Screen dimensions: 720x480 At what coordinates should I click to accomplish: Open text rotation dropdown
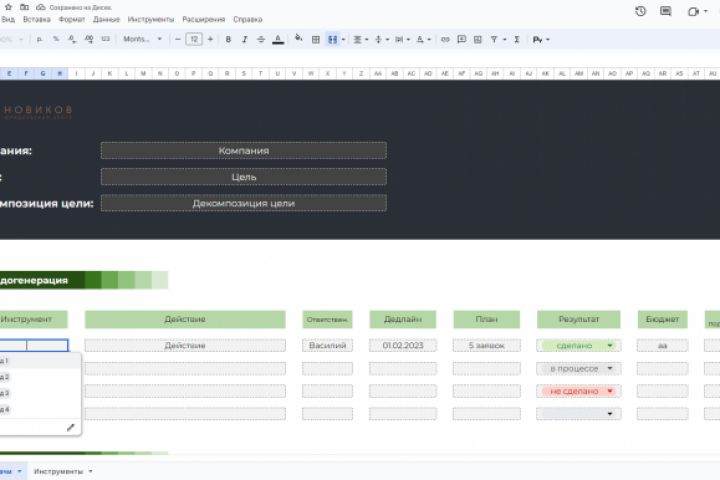(423, 40)
